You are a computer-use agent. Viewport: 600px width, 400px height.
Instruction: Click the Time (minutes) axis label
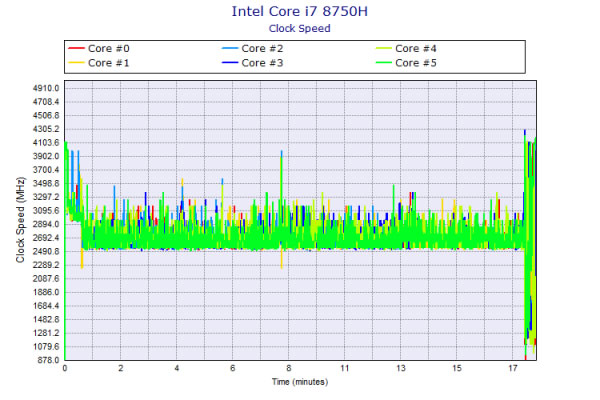coord(300,382)
